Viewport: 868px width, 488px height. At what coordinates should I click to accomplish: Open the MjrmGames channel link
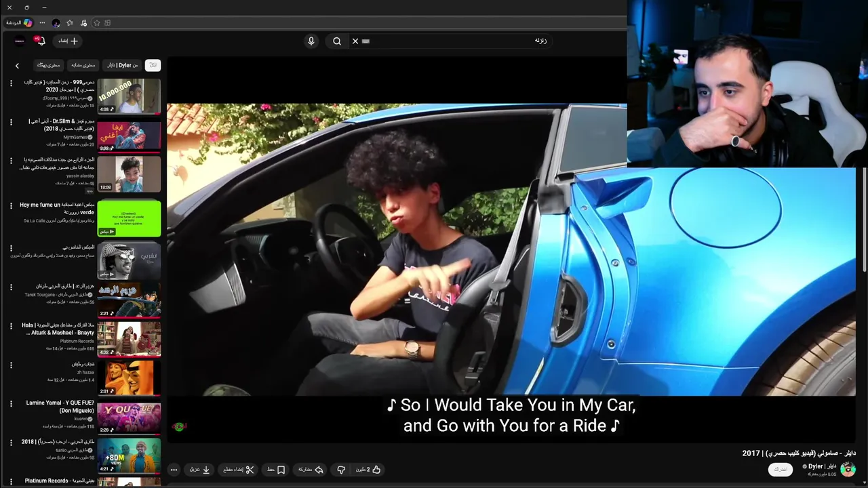75,137
